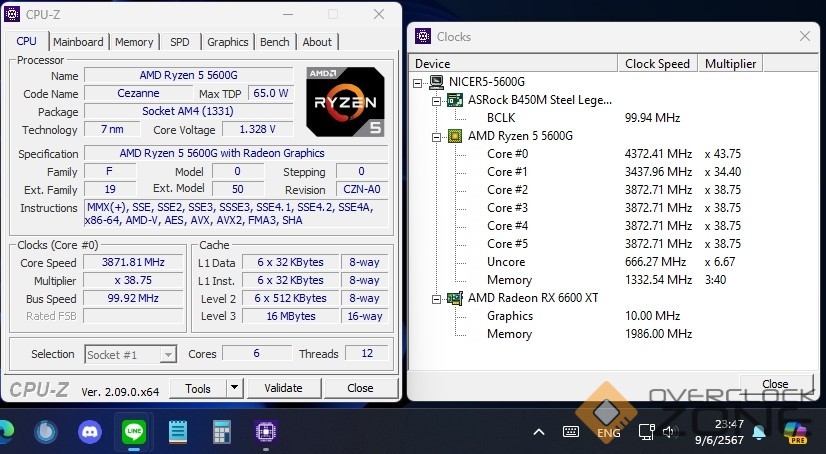Click the ASRock mainboard icon in tree
The width and height of the screenshot is (826, 454).
pyautogui.click(x=455, y=100)
